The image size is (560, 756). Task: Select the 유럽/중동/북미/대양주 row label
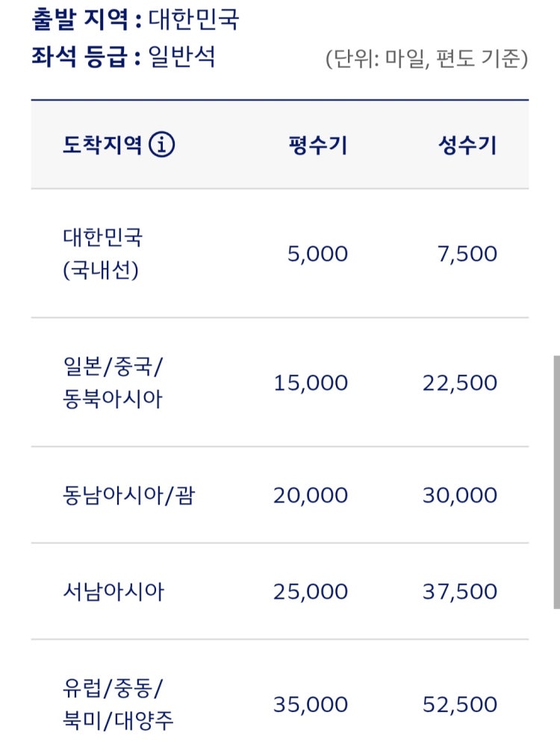click(118, 705)
